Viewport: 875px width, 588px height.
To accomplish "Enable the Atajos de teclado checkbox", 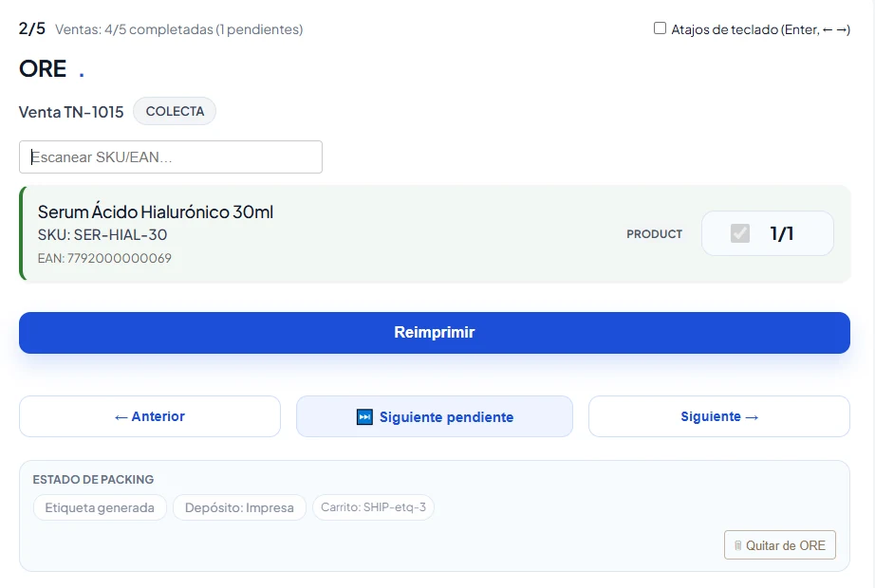I will tap(660, 28).
